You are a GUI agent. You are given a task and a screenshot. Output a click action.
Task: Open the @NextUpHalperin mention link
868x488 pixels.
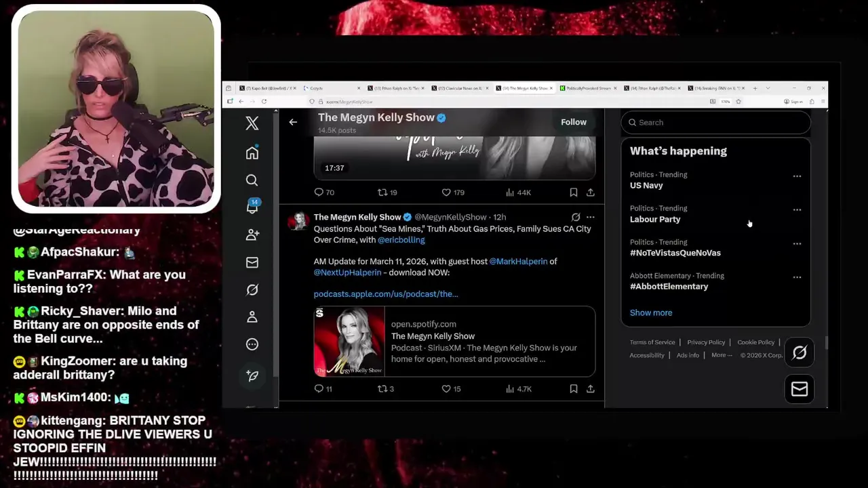click(347, 272)
